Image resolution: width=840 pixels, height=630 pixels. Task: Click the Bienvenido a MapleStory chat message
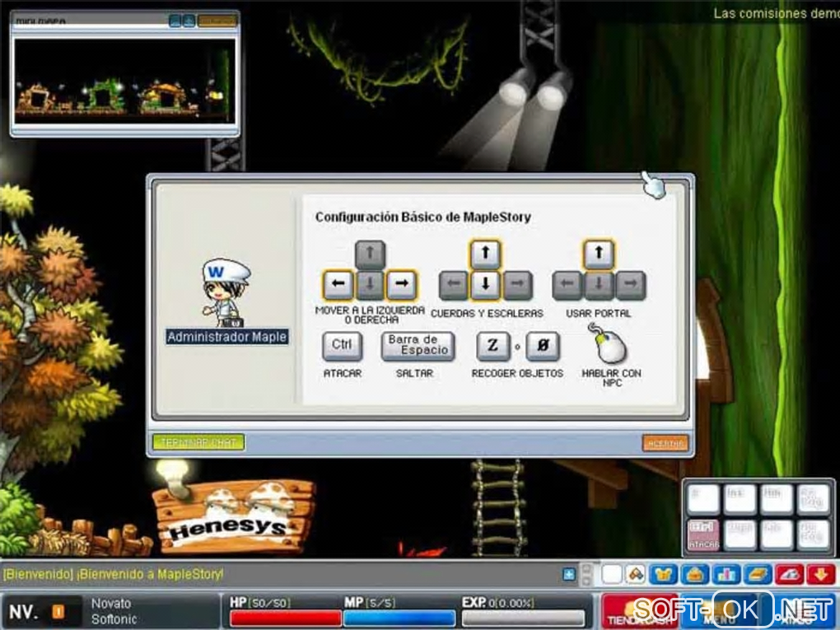113,574
